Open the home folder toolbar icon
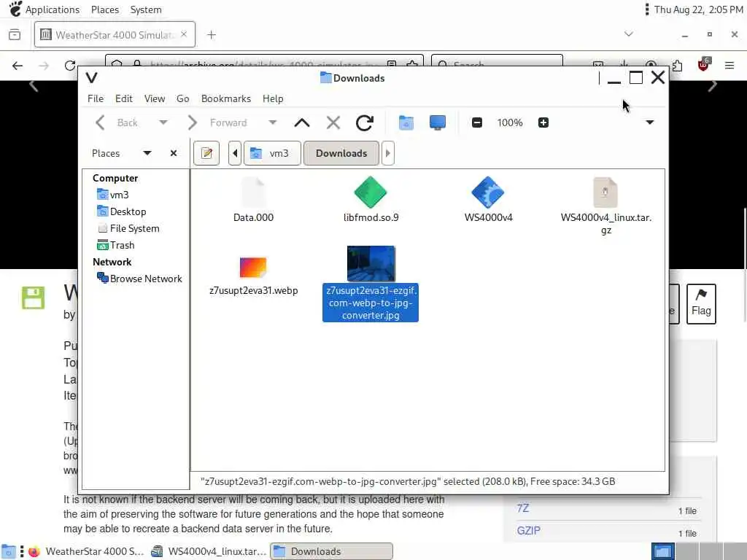747x560 pixels. (406, 122)
